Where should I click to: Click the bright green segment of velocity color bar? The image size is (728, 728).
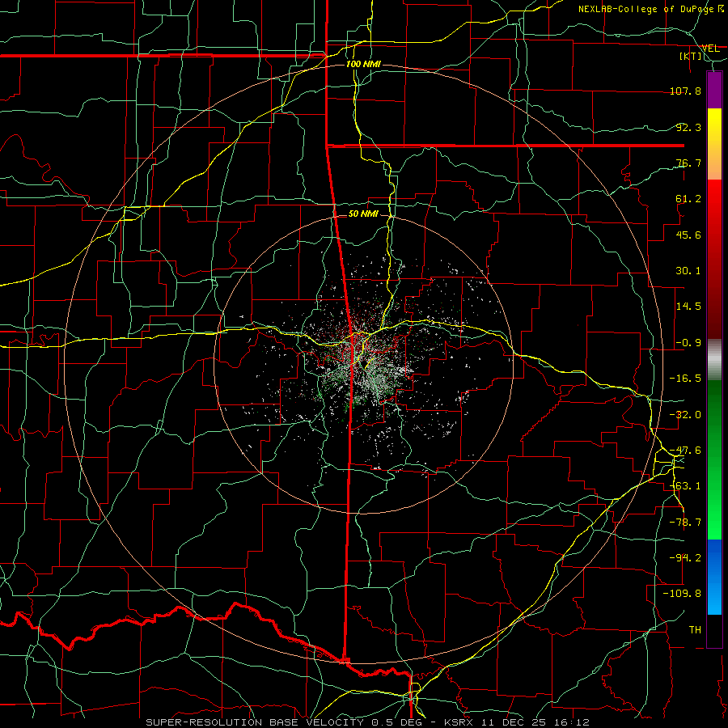(x=714, y=459)
